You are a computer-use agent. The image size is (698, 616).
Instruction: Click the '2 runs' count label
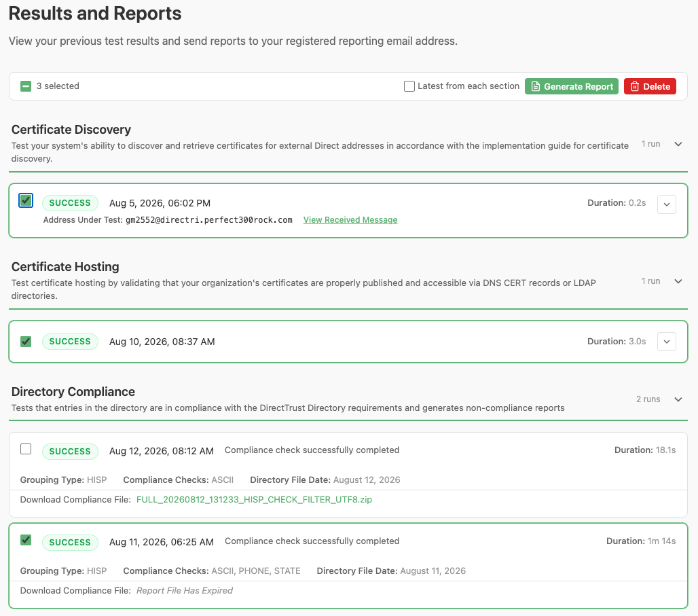(x=648, y=399)
